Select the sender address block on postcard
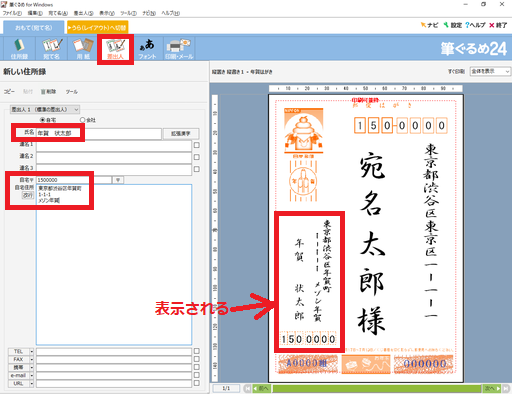The image size is (512, 394). tap(310, 282)
